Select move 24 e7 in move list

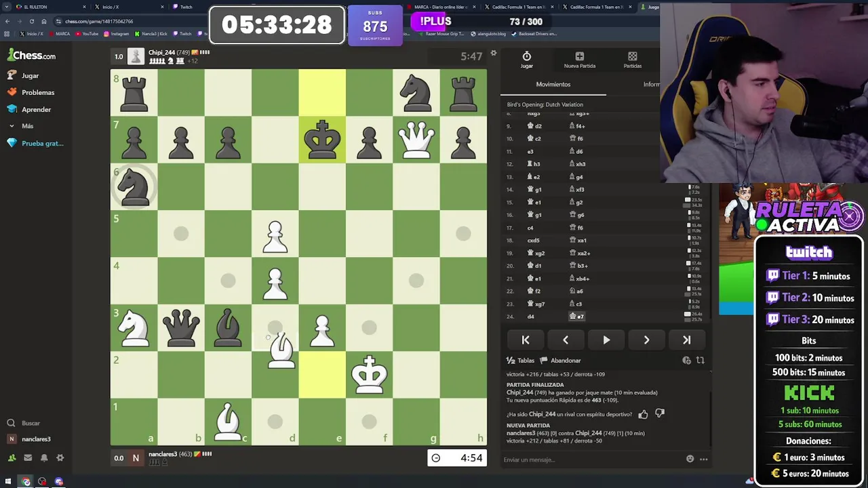[577, 317]
